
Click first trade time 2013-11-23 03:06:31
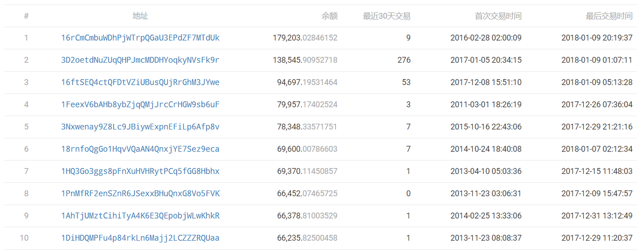pos(486,194)
